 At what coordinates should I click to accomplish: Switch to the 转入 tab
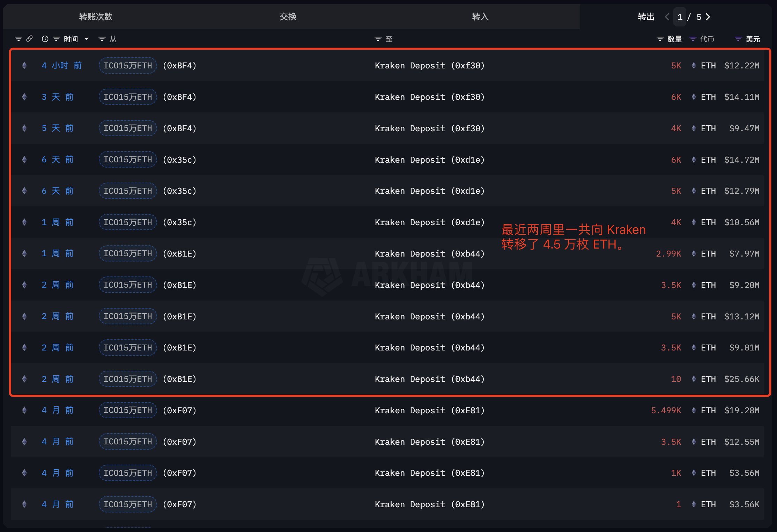tap(480, 16)
